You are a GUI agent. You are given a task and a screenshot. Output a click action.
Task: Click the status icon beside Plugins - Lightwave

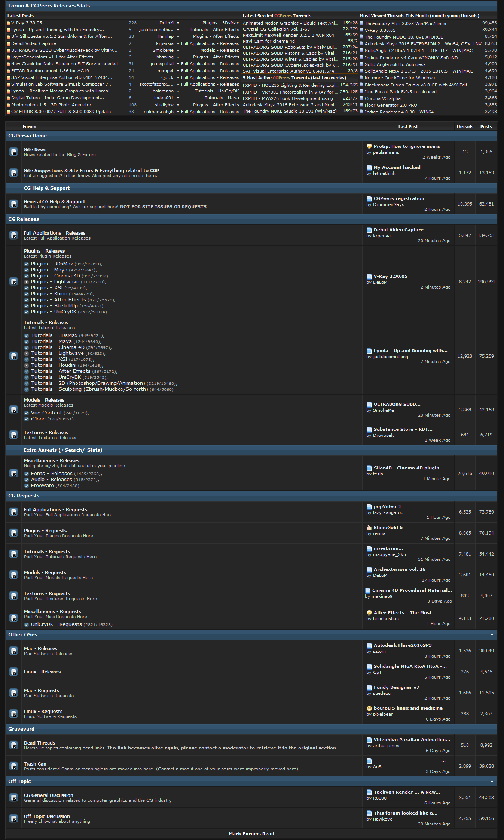coord(27,282)
